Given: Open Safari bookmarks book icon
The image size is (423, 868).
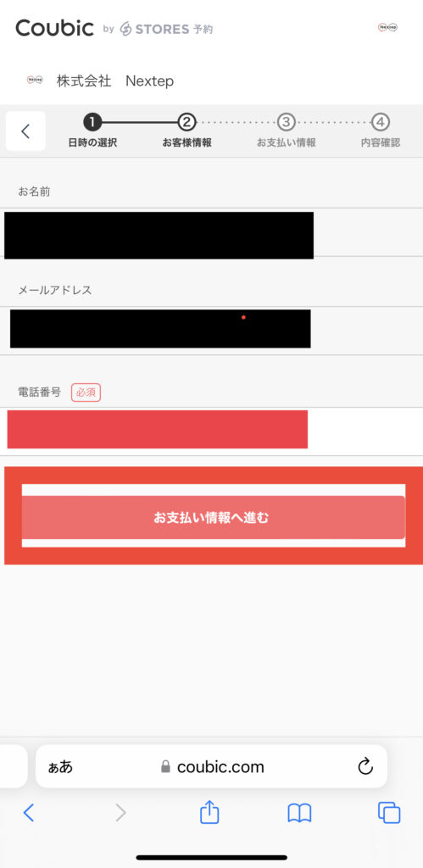Looking at the screenshot, I should click(299, 813).
